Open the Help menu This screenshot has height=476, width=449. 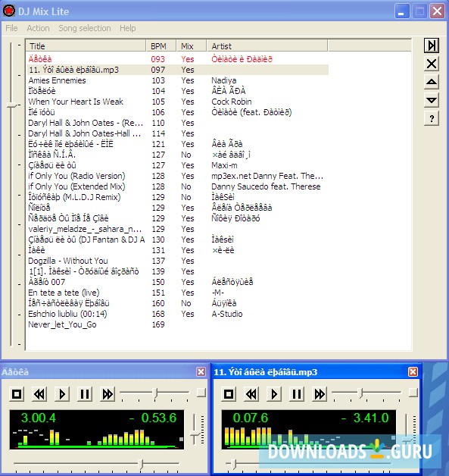[128, 28]
